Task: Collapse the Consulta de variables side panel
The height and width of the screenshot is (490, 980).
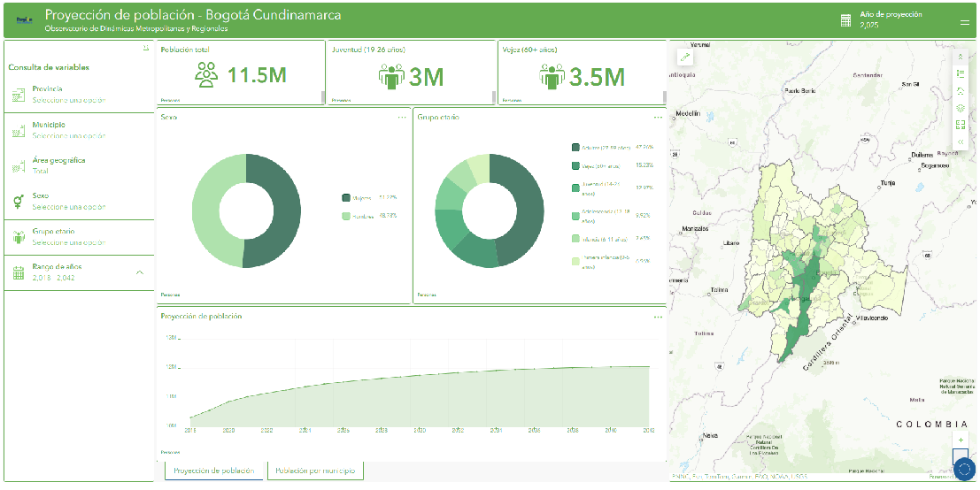Action: 146,48
